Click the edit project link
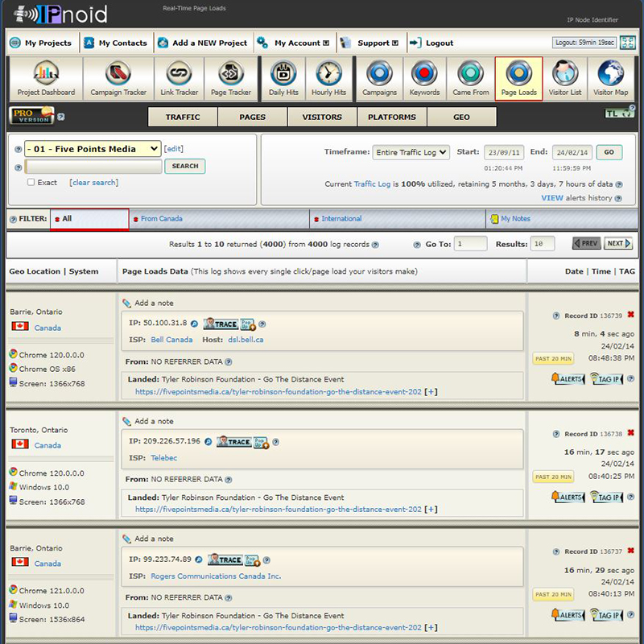This screenshot has height=644, width=644. [x=173, y=149]
